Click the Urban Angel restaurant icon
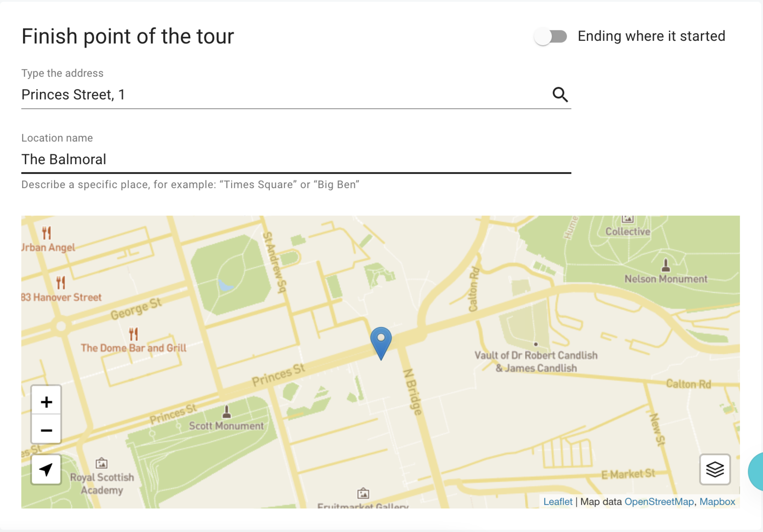Viewport: 763px width, 532px height. click(x=47, y=233)
